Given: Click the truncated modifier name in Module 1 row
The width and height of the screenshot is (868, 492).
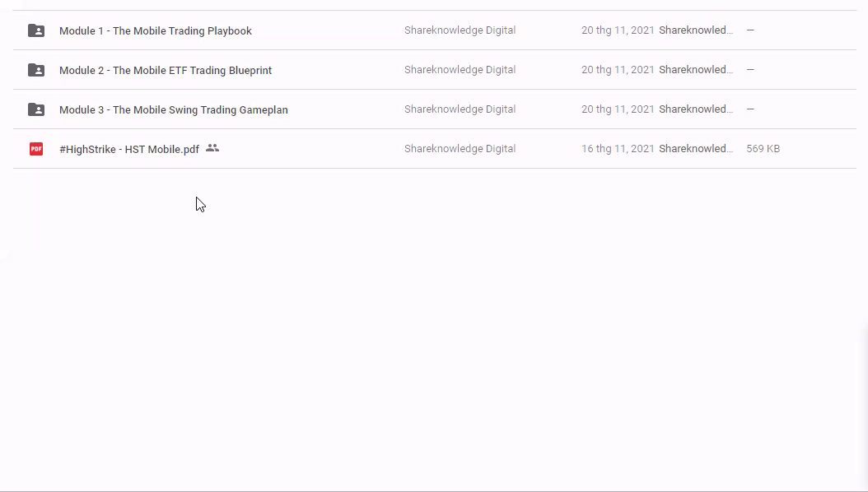Looking at the screenshot, I should tap(696, 30).
